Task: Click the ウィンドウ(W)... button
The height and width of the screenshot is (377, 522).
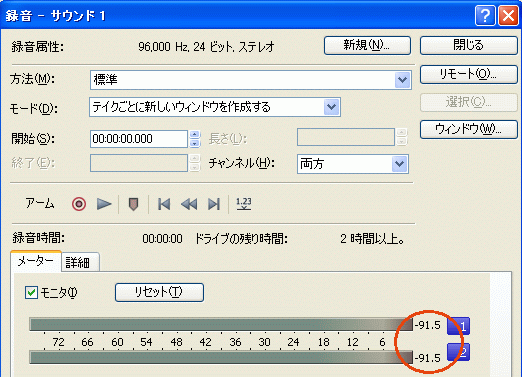Action: (x=468, y=129)
